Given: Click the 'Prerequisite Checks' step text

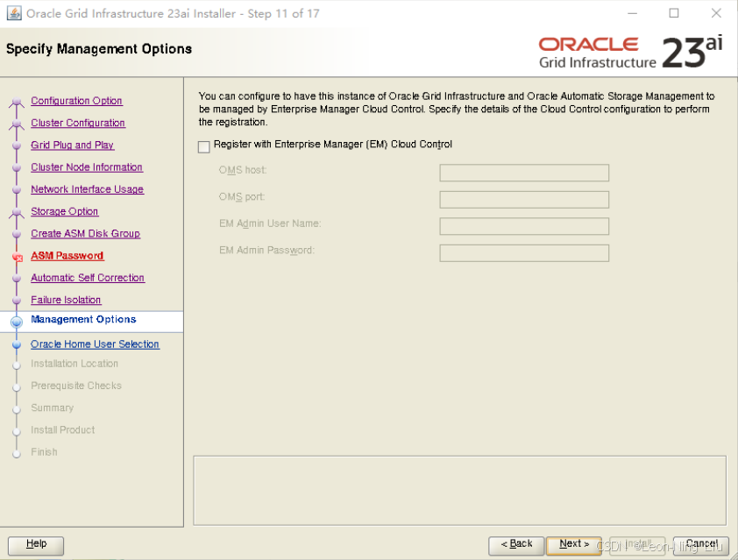Looking at the screenshot, I should [x=76, y=386].
